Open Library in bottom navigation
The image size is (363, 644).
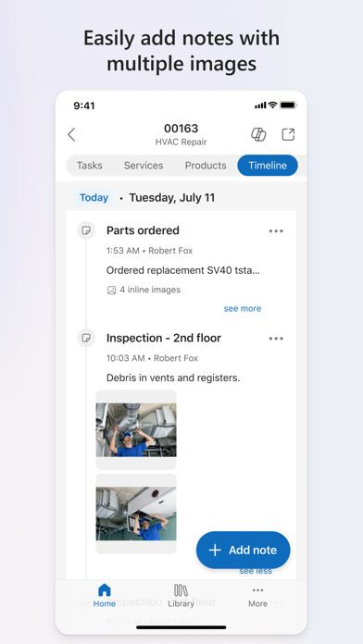pyautogui.click(x=181, y=595)
